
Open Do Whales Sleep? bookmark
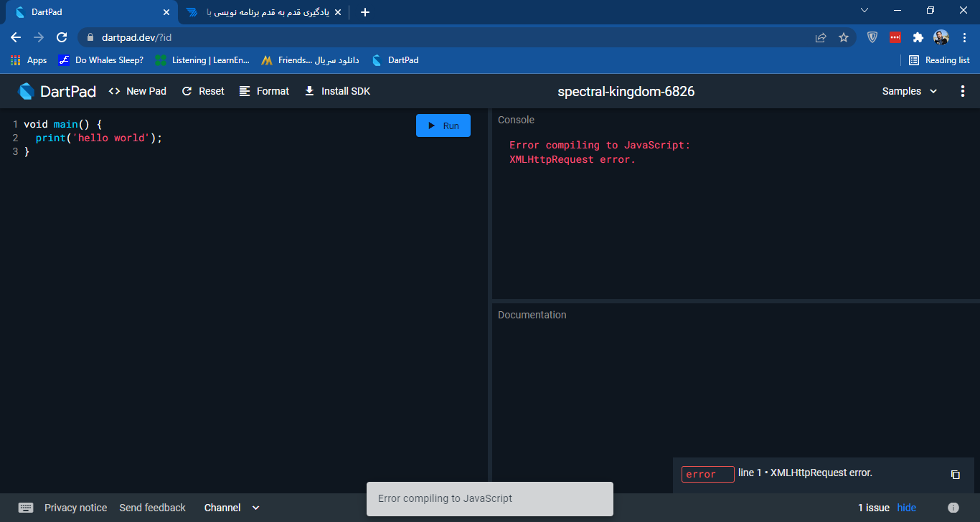coord(101,60)
